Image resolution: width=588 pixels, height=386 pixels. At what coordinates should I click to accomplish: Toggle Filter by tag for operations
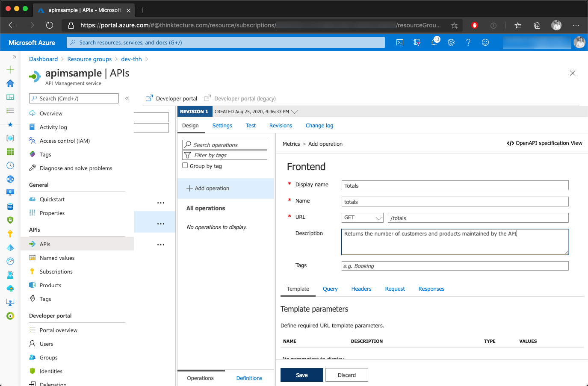click(x=224, y=155)
